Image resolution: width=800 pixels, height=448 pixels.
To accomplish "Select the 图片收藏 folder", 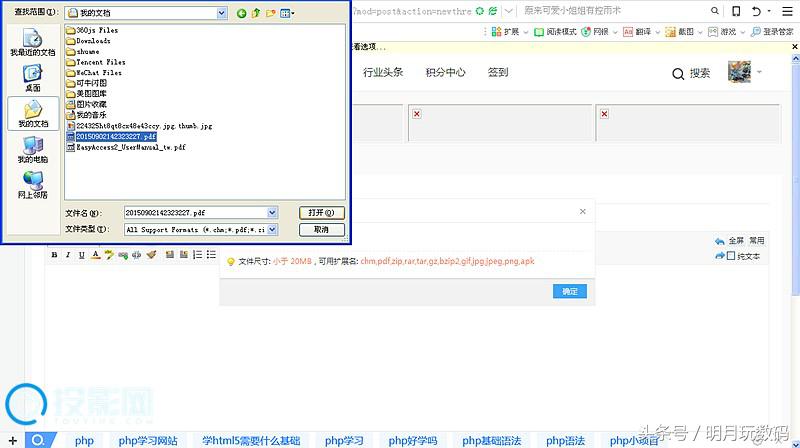I will [87, 104].
